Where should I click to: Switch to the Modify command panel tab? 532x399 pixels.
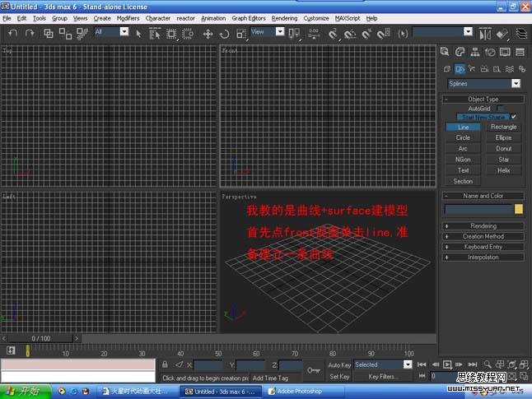[x=460, y=52]
